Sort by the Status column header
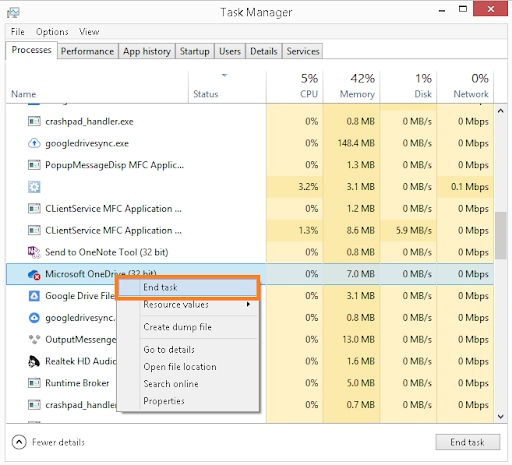Viewport: 512px width, 465px height. pyautogui.click(x=227, y=87)
